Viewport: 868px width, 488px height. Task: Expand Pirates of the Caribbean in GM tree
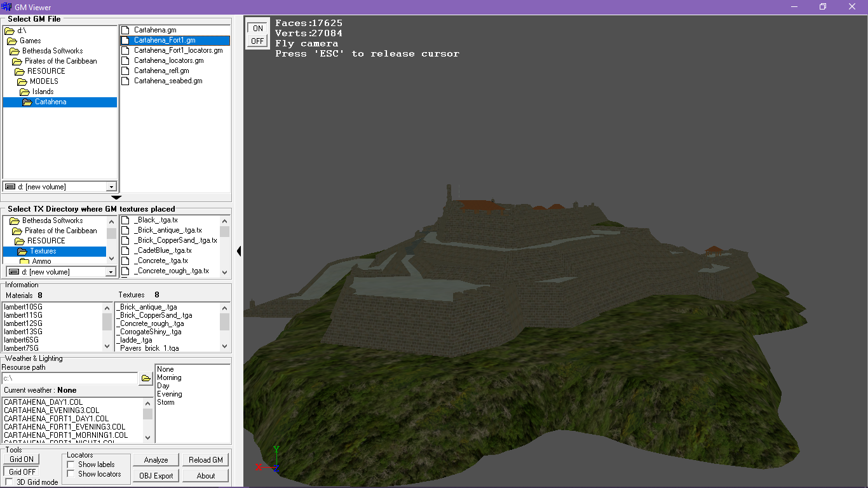pyautogui.click(x=61, y=61)
